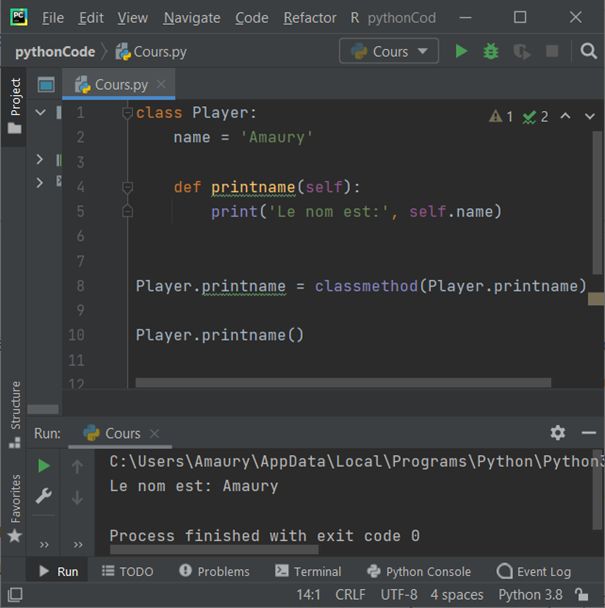Open Search Everywhere magnifier icon
605x608 pixels.
coord(588,51)
